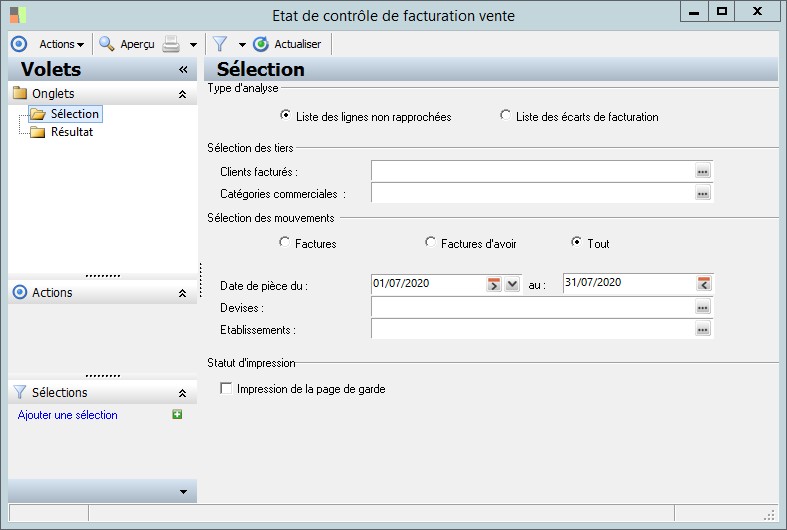Expand the printer options dropdown arrow
The height and width of the screenshot is (530, 787).
coord(193,45)
